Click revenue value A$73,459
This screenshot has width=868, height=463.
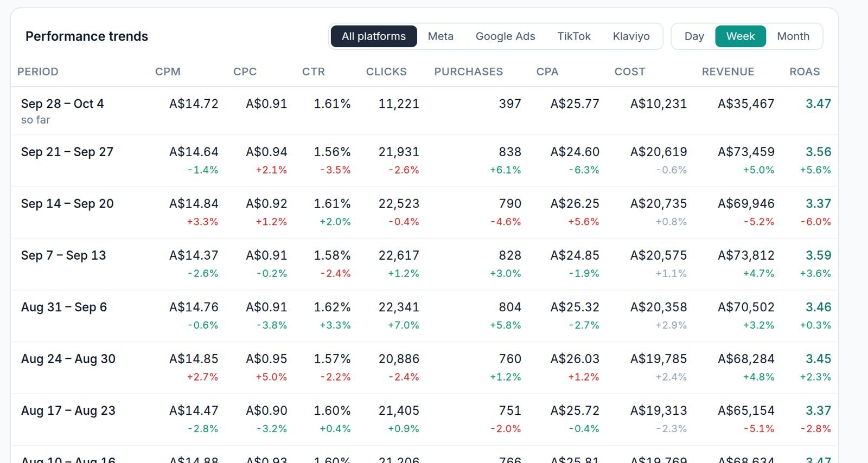coord(746,152)
